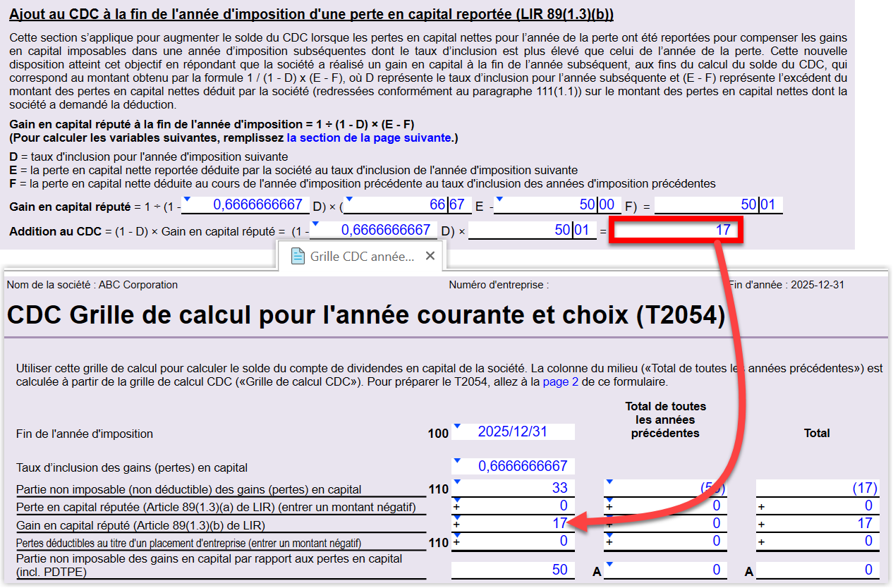The image size is (893, 588).
Task: Click the 'Addition au CDC' result field showing 17
Action: pos(677,230)
